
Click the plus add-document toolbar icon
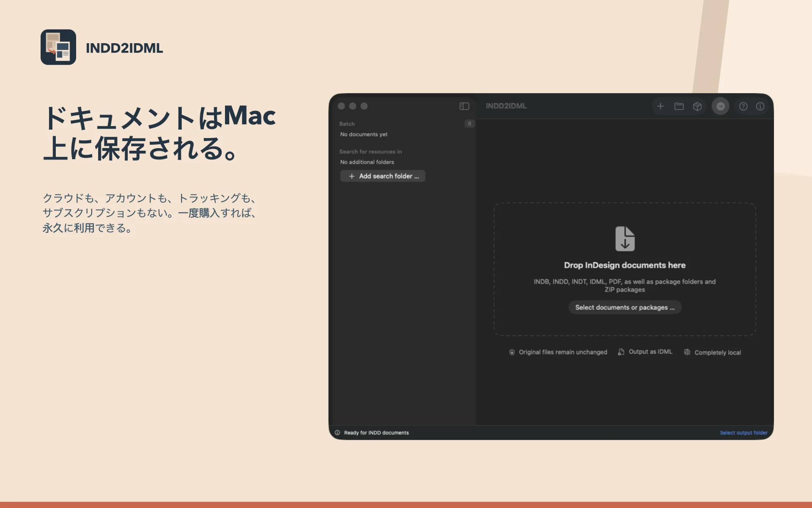(x=660, y=106)
